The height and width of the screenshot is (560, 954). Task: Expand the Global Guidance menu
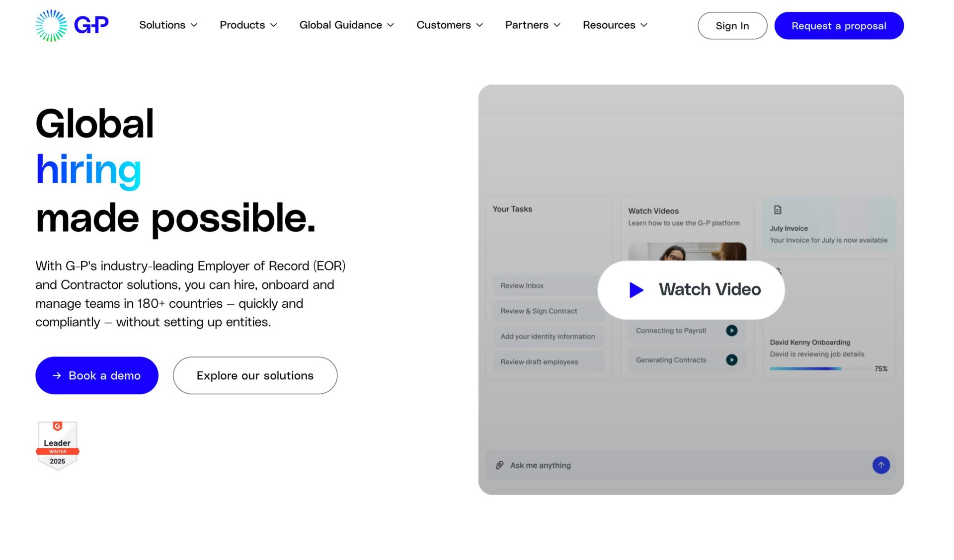346,25
